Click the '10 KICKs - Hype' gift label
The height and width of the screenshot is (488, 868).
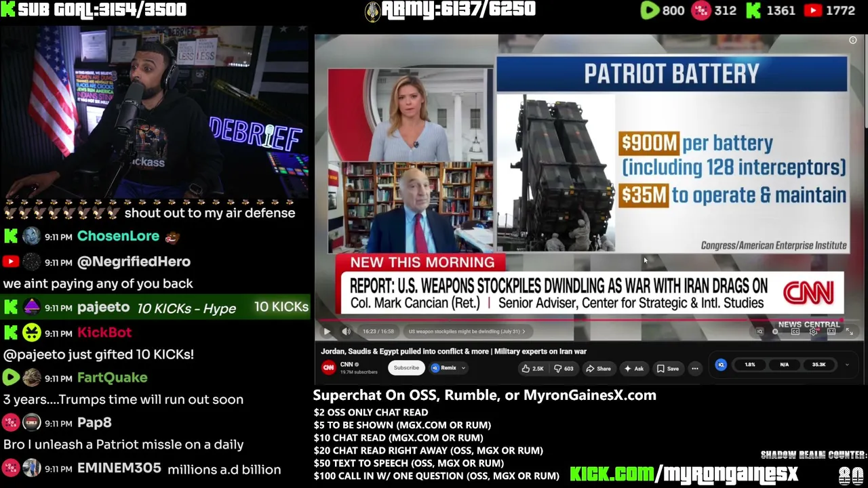click(x=186, y=308)
